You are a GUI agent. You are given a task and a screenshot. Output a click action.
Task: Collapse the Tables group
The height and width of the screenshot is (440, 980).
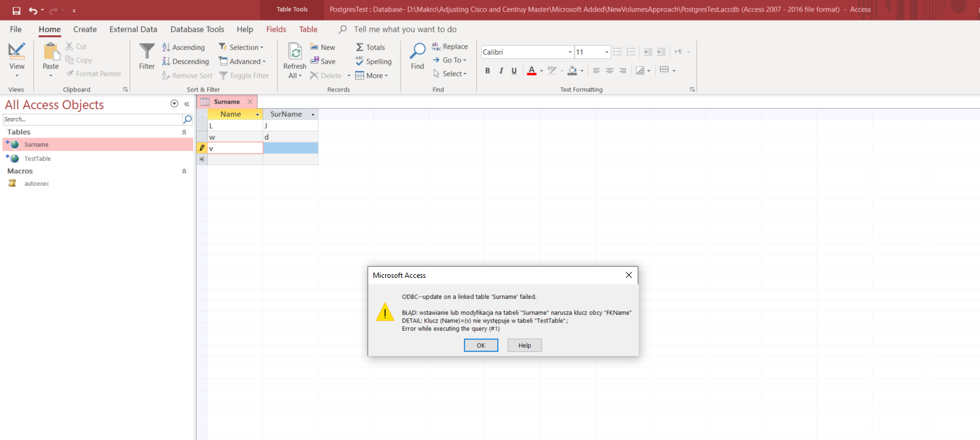[x=184, y=132]
